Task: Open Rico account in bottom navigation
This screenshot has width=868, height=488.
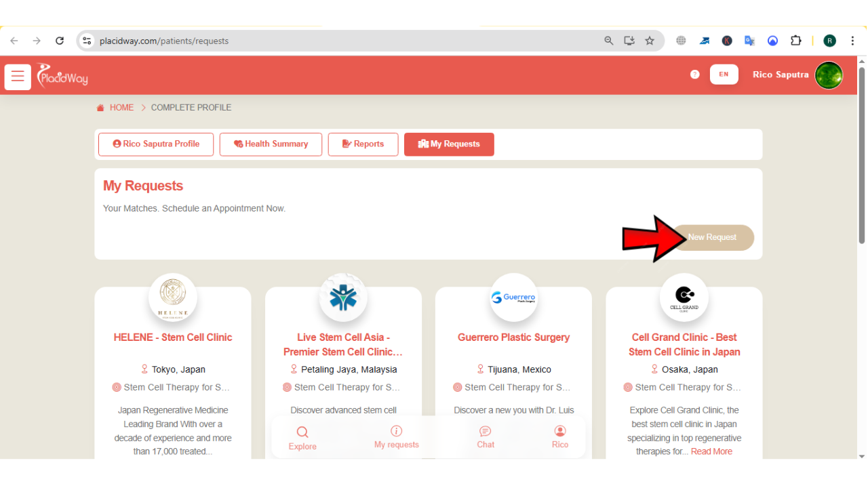Action: click(559, 437)
